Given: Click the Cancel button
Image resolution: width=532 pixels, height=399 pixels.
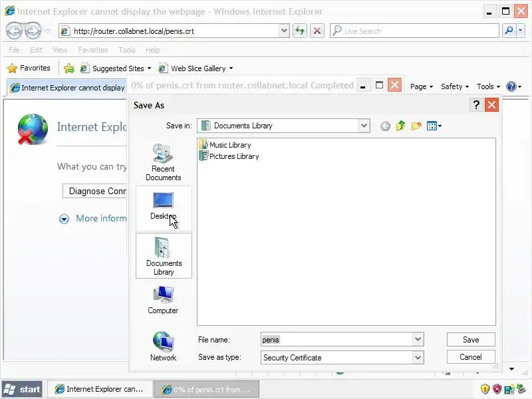Looking at the screenshot, I should [x=471, y=357].
